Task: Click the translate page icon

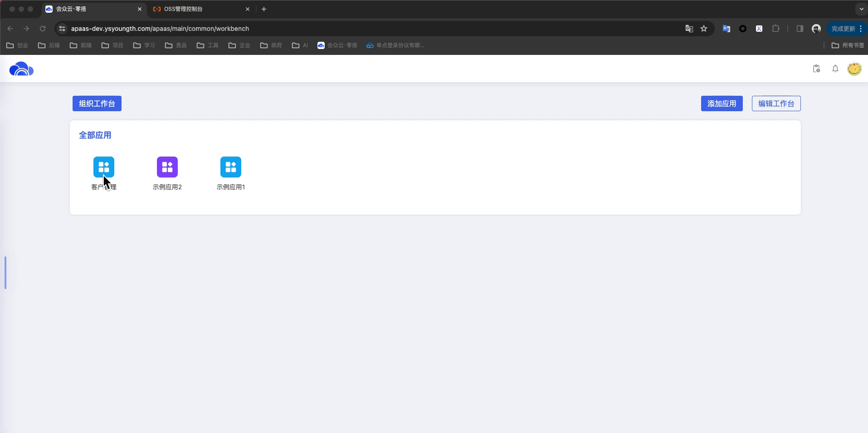Action: tap(689, 29)
